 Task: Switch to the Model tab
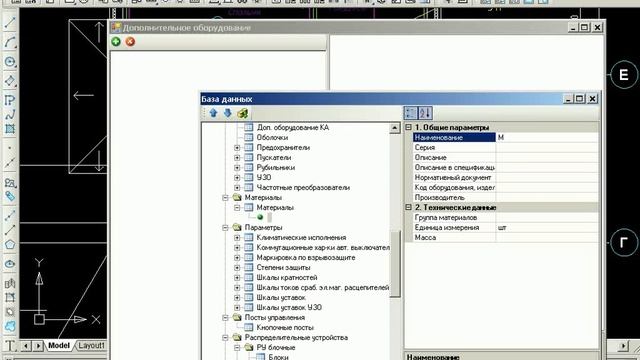[59, 345]
